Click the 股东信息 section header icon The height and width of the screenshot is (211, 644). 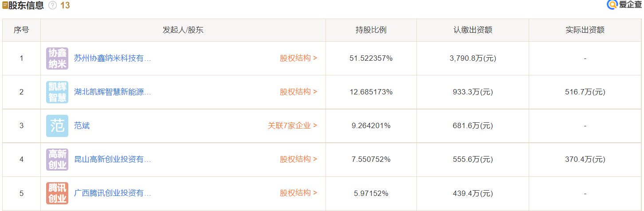point(5,6)
